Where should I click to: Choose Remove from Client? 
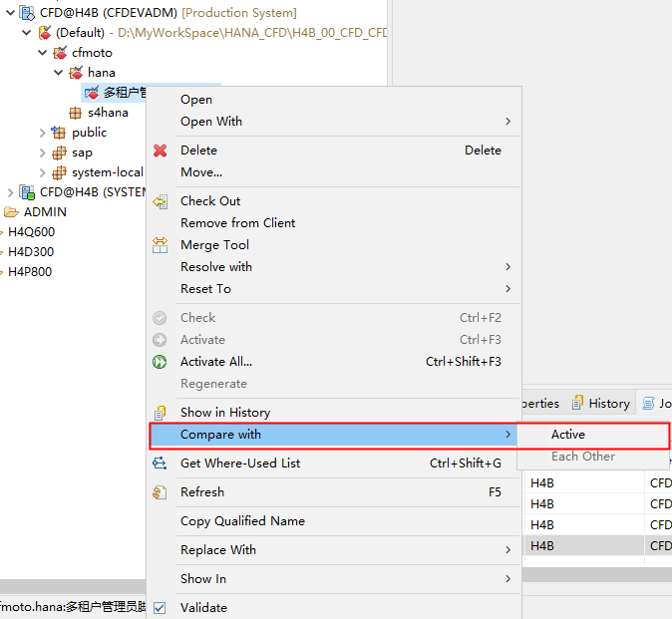point(334,223)
